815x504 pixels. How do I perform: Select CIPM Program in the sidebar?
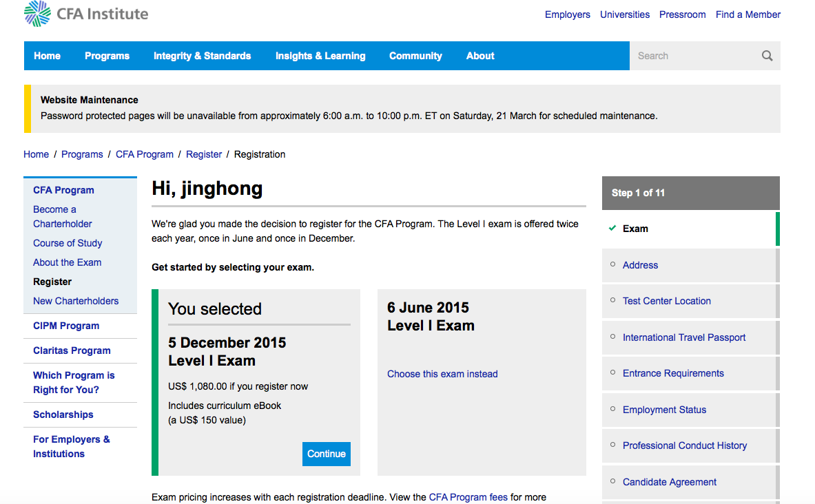tap(66, 326)
